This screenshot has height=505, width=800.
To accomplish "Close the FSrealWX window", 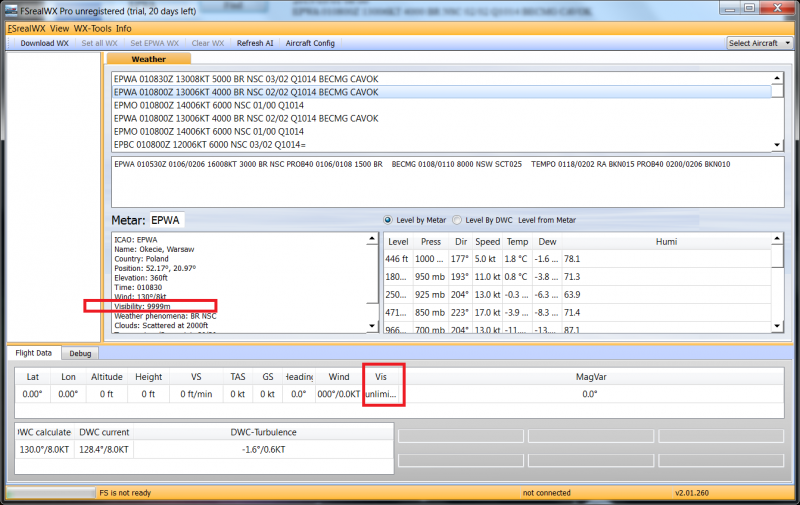I will (777, 8).
